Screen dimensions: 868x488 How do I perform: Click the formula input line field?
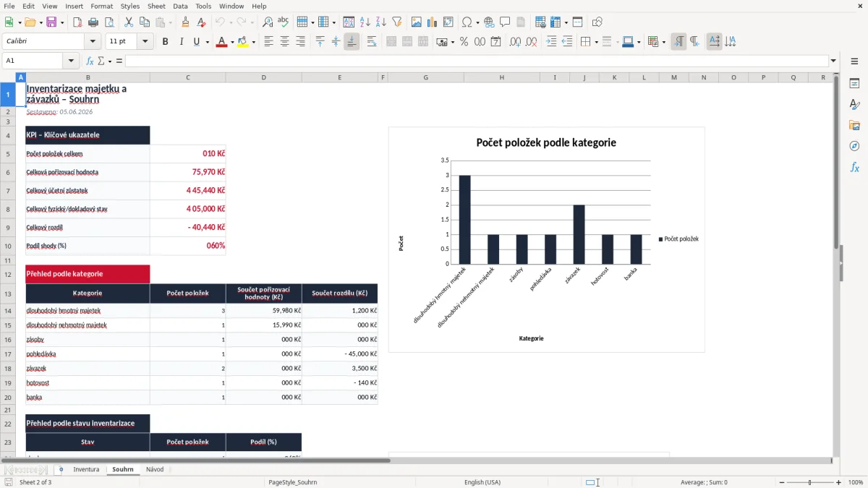pyautogui.click(x=477, y=61)
